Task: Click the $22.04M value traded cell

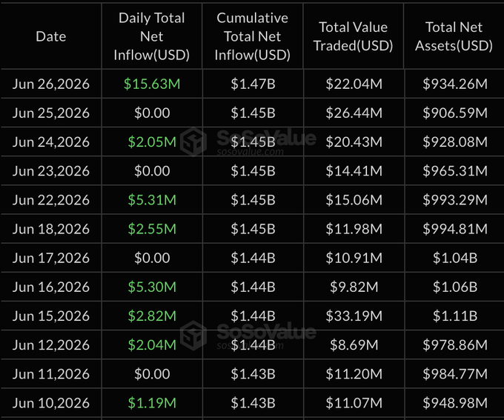Action: coord(354,84)
